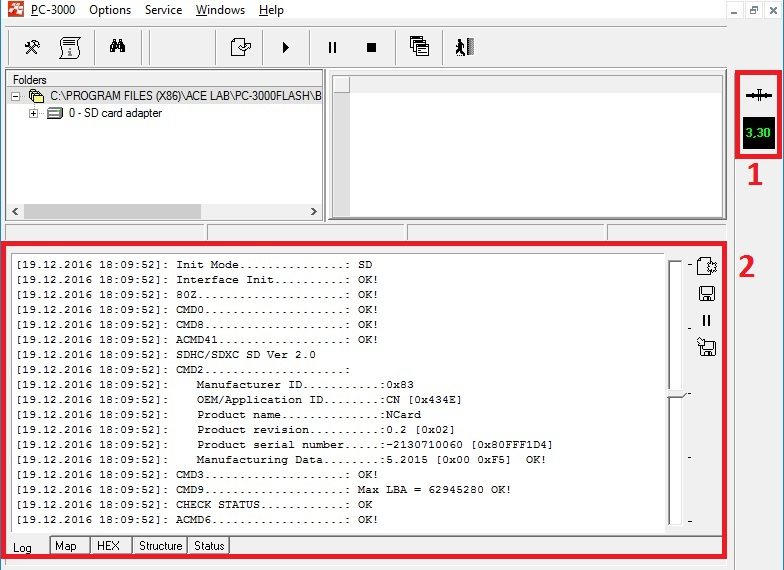This screenshot has width=784, height=570.
Task: Pause log output with small pause icon
Action: 706,320
